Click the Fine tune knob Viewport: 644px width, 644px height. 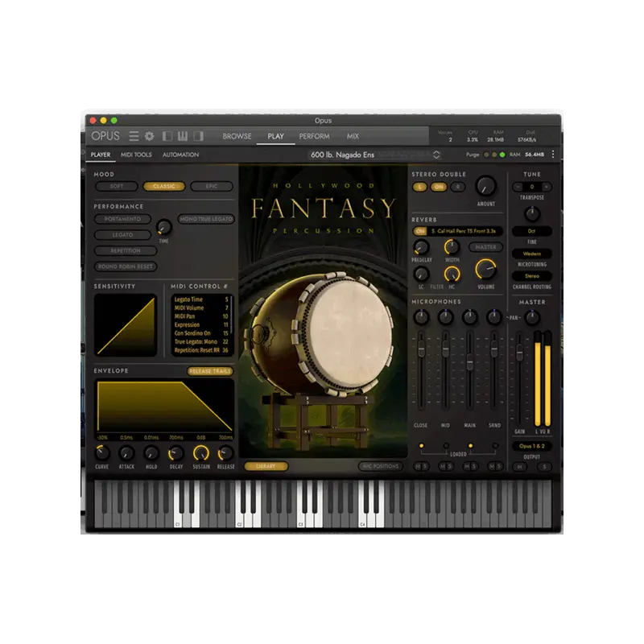click(x=532, y=213)
